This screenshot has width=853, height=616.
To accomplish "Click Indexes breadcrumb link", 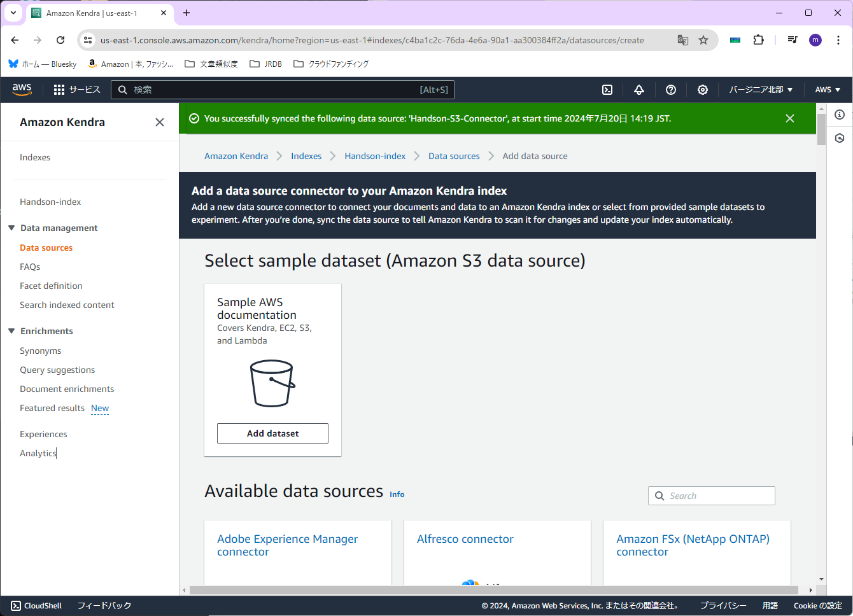I will pyautogui.click(x=306, y=156).
